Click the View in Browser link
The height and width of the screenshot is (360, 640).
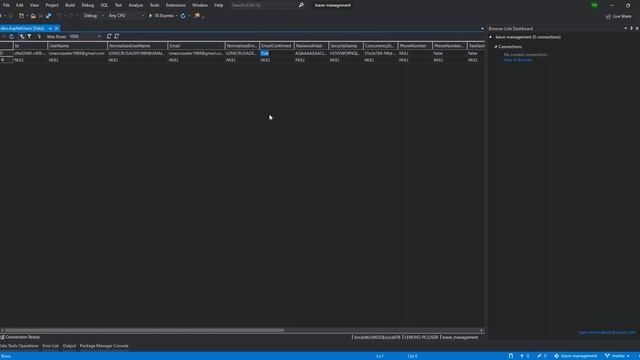tap(518, 60)
